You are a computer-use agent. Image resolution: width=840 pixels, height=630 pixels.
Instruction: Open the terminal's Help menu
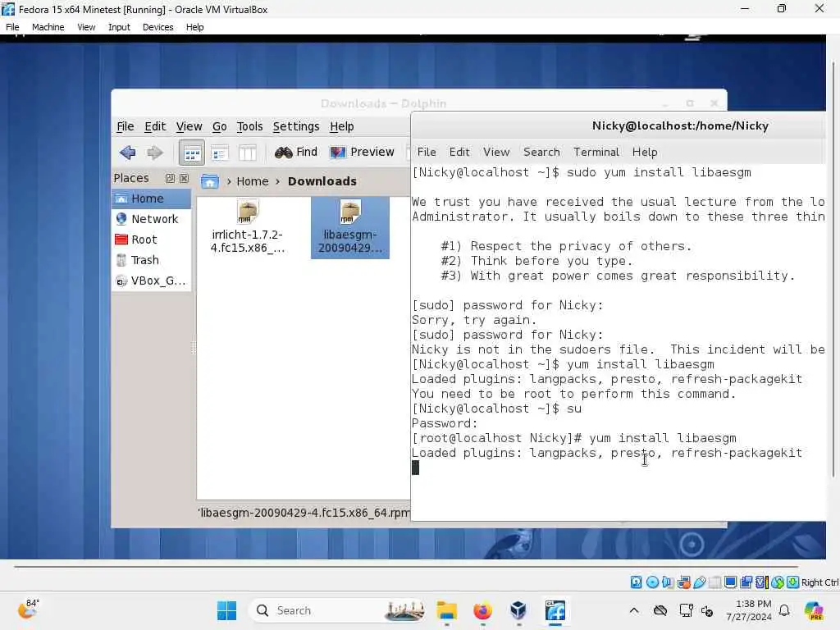pyautogui.click(x=645, y=152)
